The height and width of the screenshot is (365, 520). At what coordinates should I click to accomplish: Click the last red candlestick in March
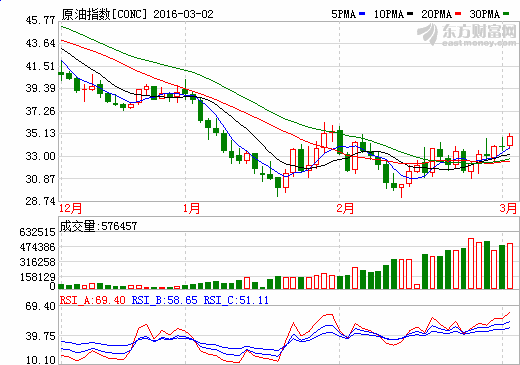(510, 140)
